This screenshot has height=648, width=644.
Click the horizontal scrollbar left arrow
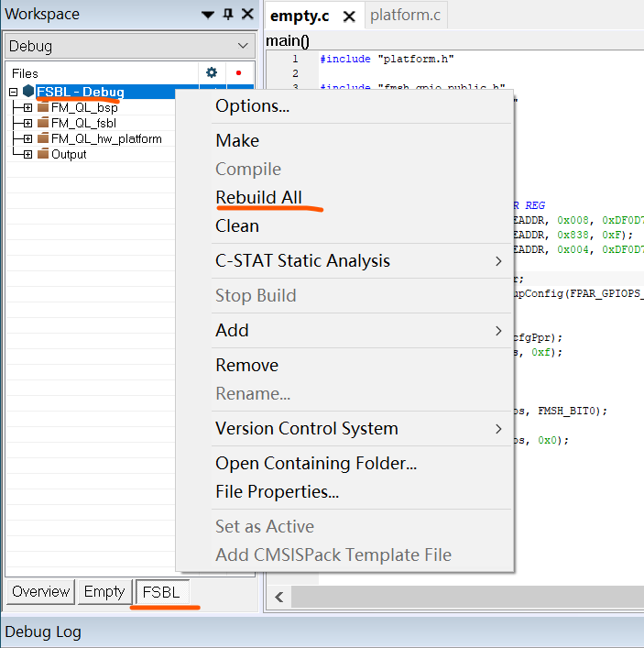[x=278, y=598]
